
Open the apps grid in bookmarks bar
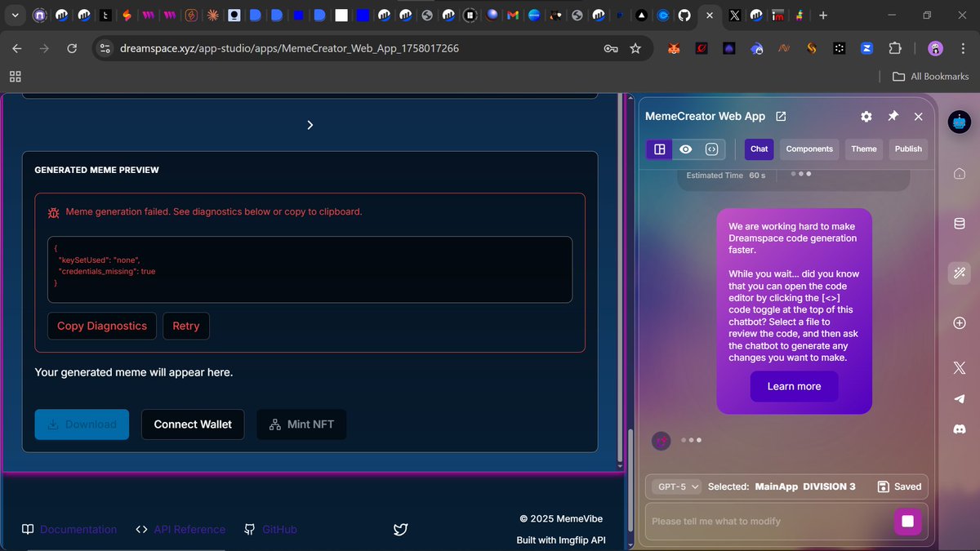point(15,76)
